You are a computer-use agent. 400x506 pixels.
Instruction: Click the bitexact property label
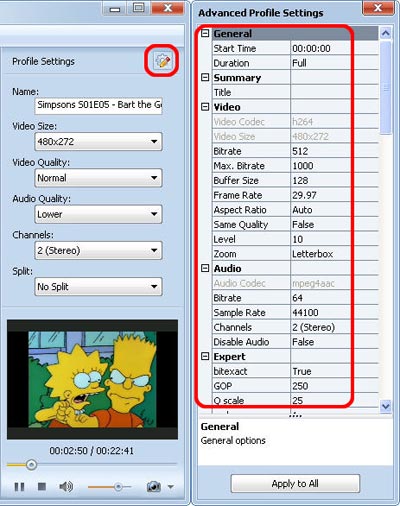pyautogui.click(x=230, y=371)
